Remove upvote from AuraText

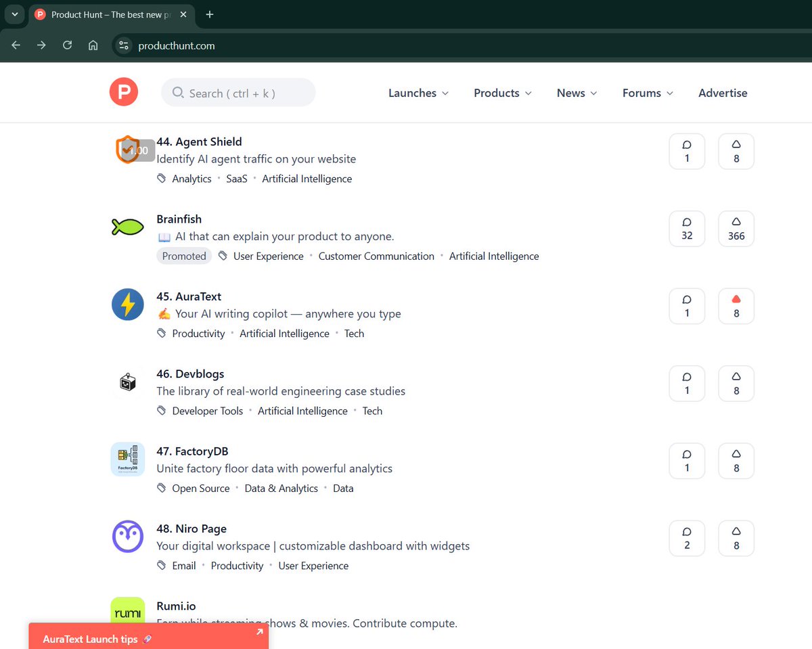coord(736,306)
